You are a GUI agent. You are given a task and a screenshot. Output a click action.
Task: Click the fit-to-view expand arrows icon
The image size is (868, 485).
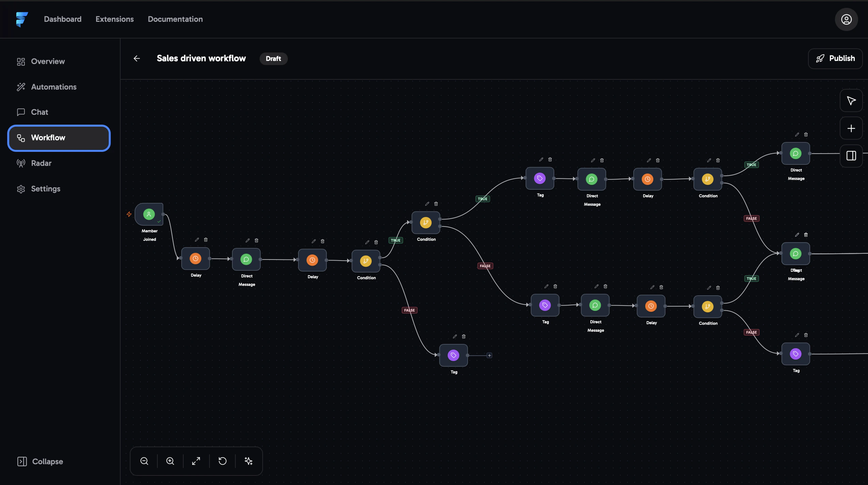(196, 461)
